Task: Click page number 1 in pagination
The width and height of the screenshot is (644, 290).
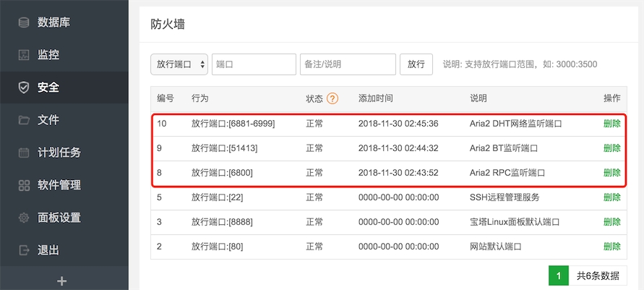Action: click(559, 276)
